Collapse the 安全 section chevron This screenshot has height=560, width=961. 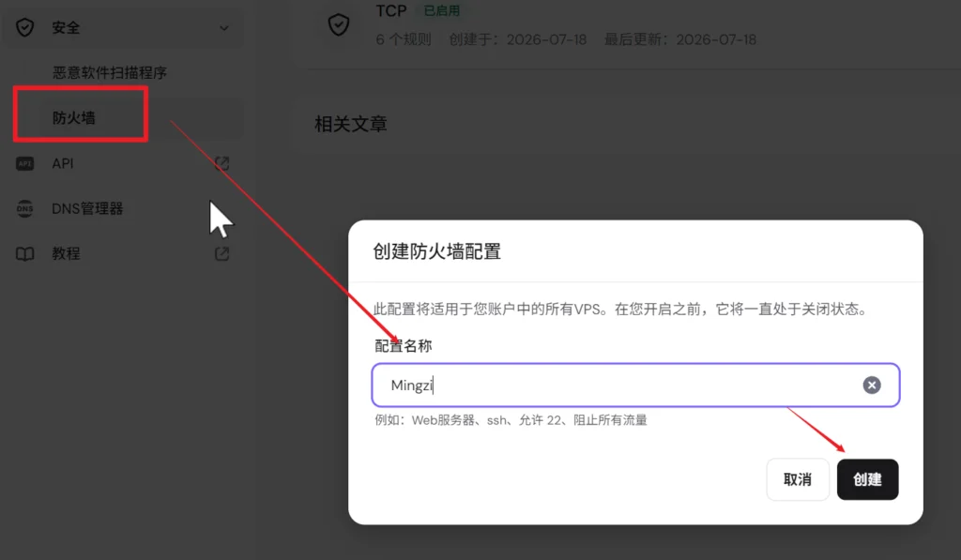click(224, 27)
